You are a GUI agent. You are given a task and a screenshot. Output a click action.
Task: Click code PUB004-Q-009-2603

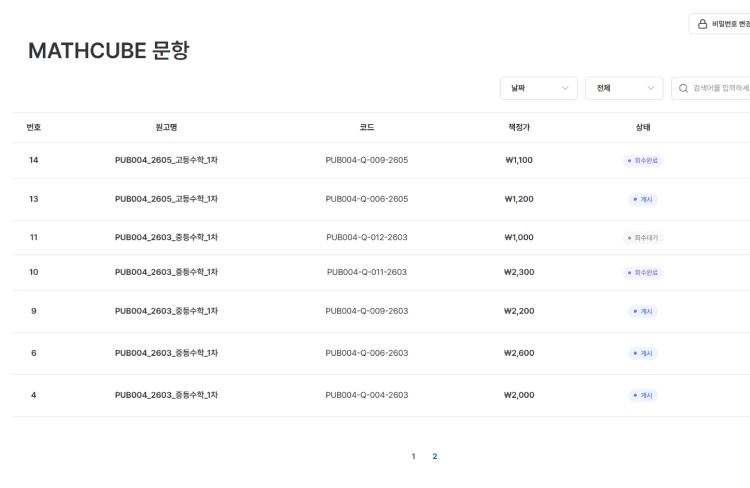pyautogui.click(x=367, y=311)
